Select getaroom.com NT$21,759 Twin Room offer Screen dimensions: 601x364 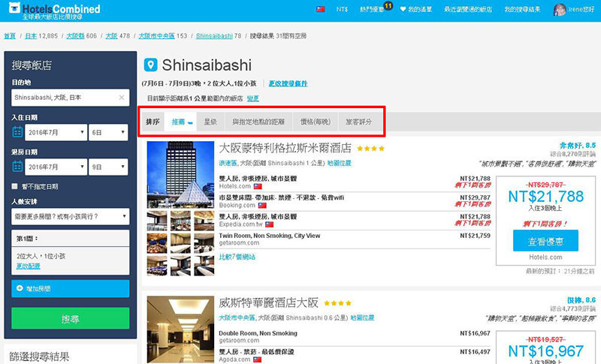coord(355,239)
